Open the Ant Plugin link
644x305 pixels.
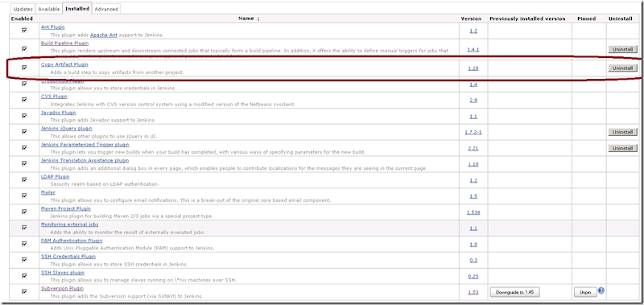click(53, 27)
